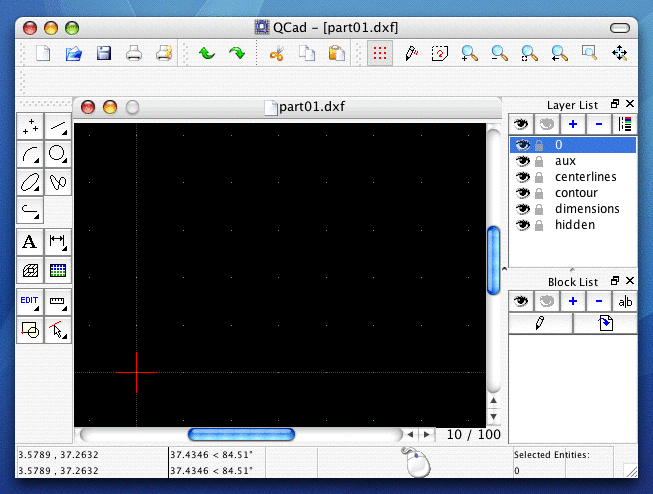Select the aux layer in list
653x494 pixels.
point(565,161)
